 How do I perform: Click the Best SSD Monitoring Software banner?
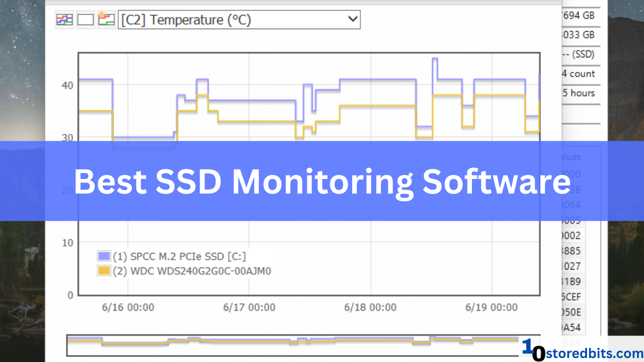click(x=322, y=181)
